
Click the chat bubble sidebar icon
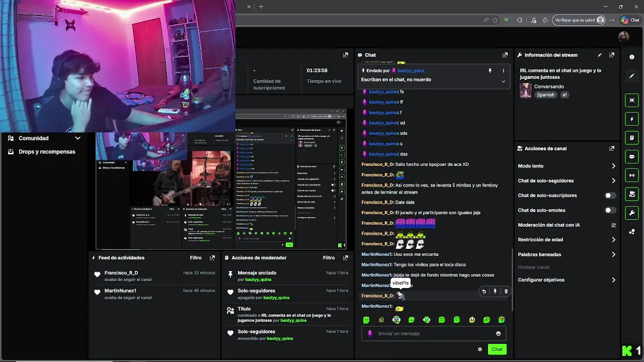(632, 157)
